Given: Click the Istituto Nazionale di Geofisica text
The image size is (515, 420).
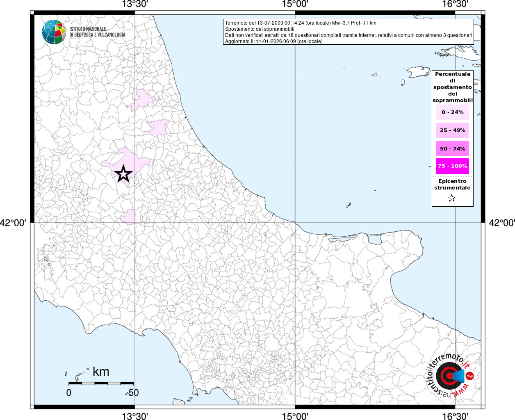Looking at the screenshot, I should [97, 32].
